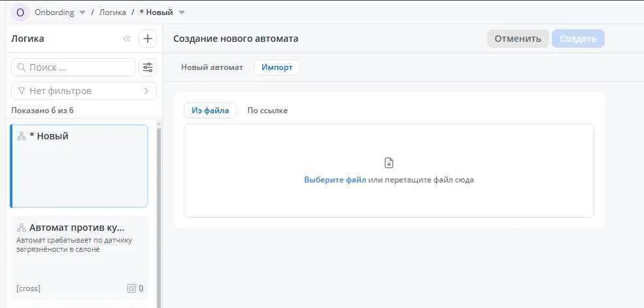Click the funnel icon in filters row

(22, 91)
